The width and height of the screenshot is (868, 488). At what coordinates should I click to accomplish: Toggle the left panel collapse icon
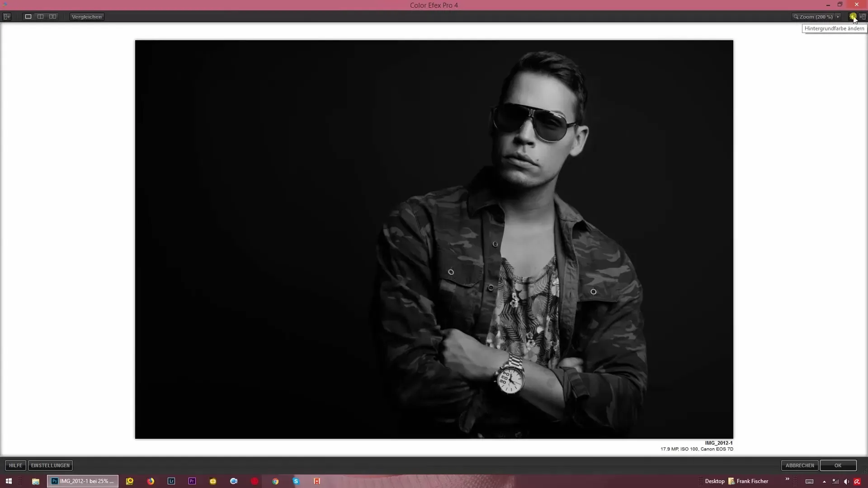[7, 17]
